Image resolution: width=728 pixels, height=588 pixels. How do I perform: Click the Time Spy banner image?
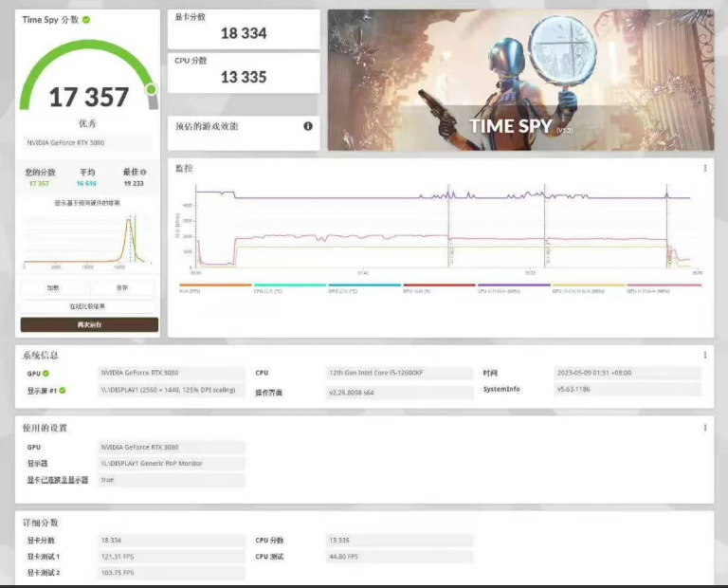point(520,81)
